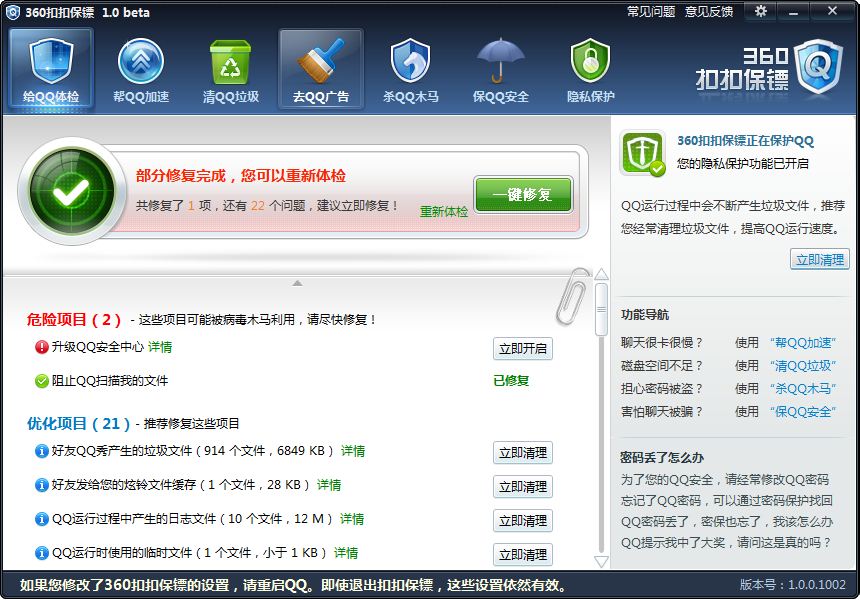Screen dimensions: 860x600
Task: Click the red warning icon beside 升级QQ安全中心
Action: point(42,347)
